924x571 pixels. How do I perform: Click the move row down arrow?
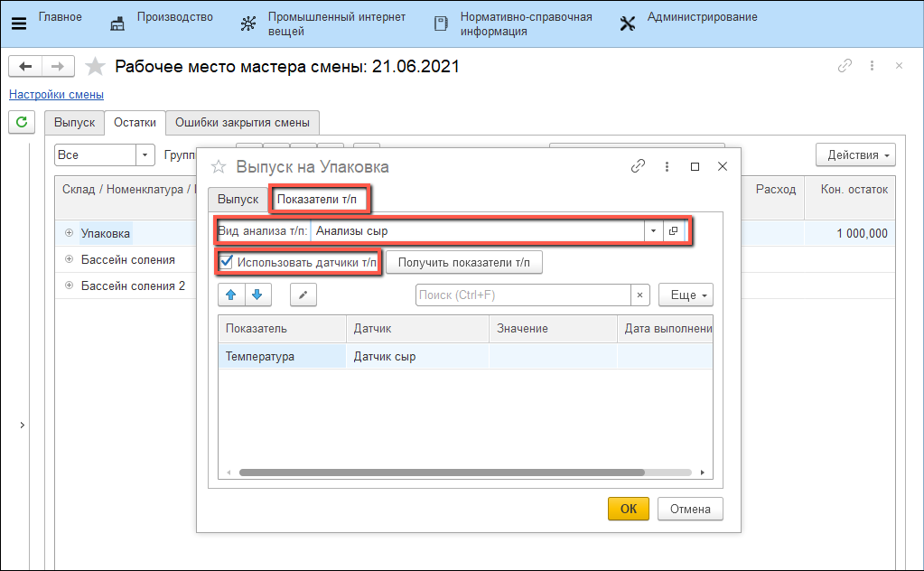(x=257, y=295)
